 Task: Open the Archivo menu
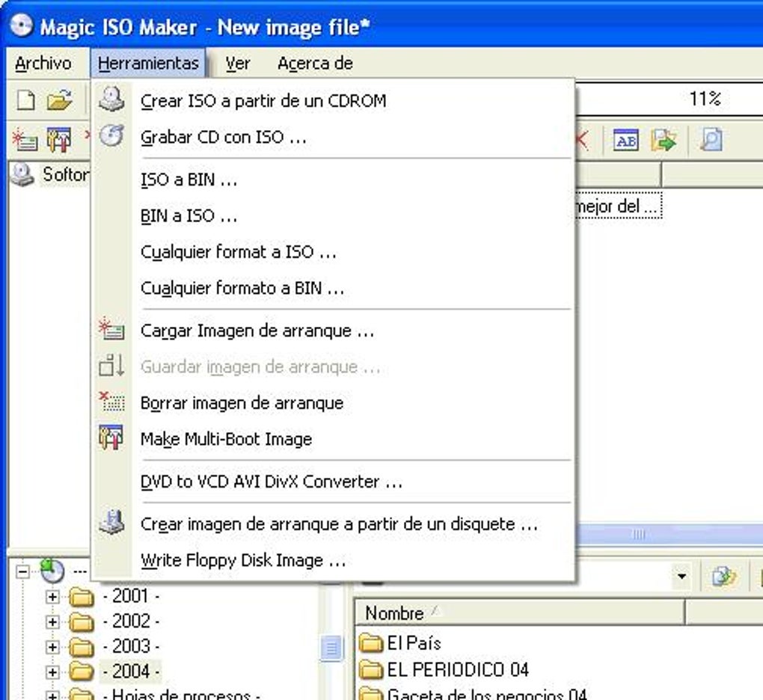coord(43,64)
